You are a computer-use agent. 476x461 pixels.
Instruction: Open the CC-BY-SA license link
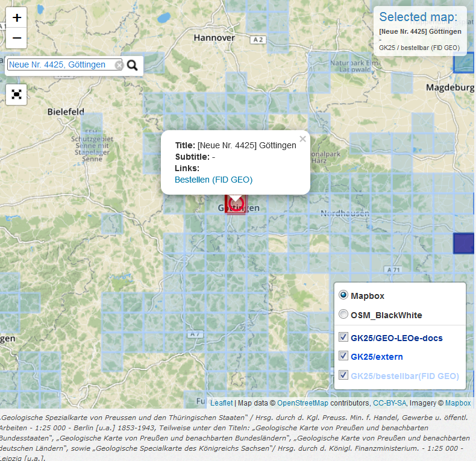[389, 403]
